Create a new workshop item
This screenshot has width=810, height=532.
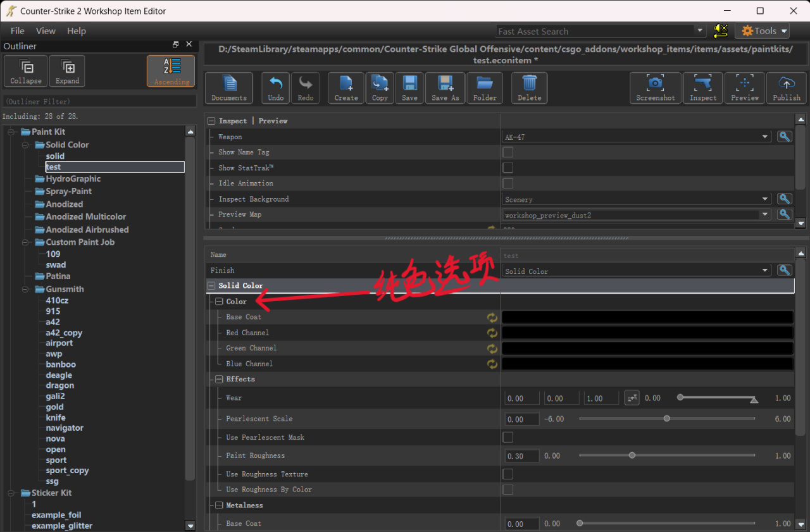pyautogui.click(x=346, y=88)
